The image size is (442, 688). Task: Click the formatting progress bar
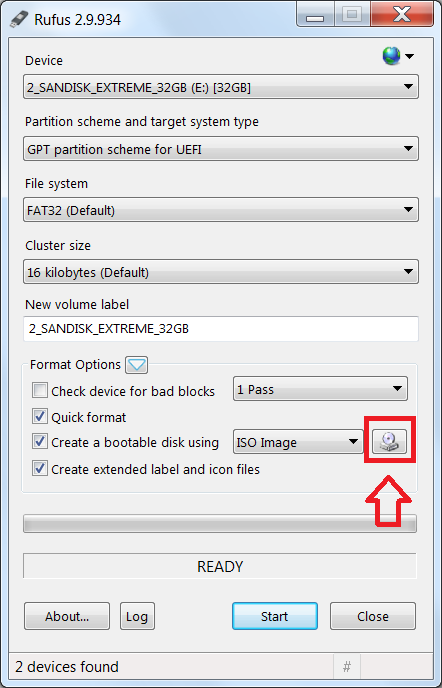[220, 524]
